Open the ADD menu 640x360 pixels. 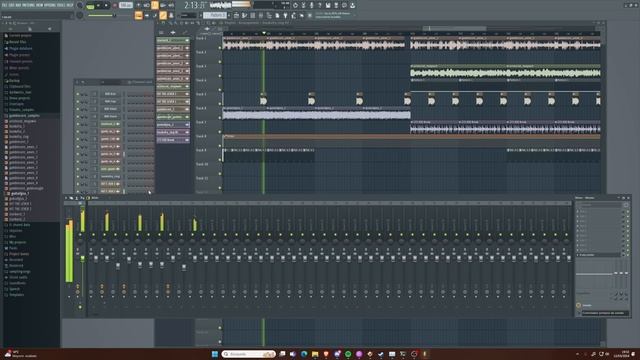(x=18, y=5)
